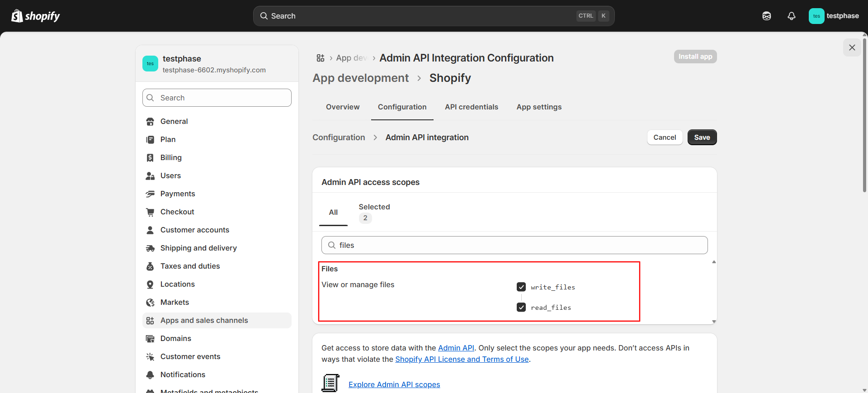The image size is (868, 393).
Task: Open the Explore Admin API scopes link
Action: coord(394,384)
